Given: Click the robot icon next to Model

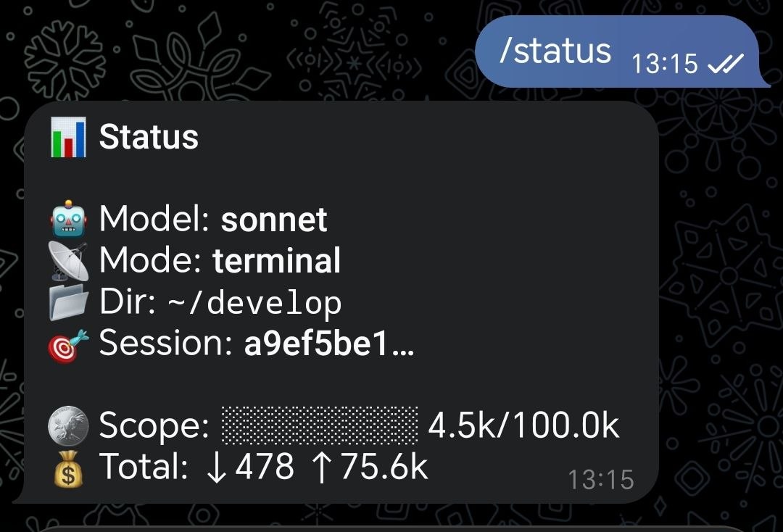Looking at the screenshot, I should [x=69, y=217].
